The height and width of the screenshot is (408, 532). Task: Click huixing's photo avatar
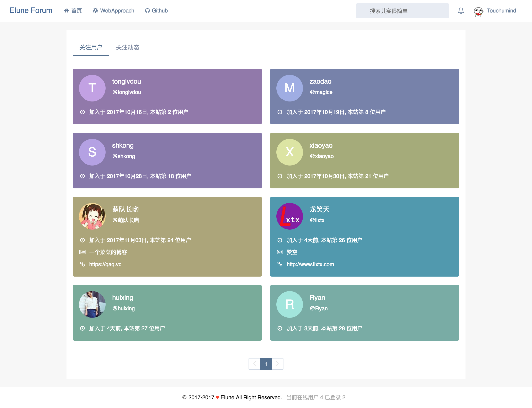coord(92,304)
